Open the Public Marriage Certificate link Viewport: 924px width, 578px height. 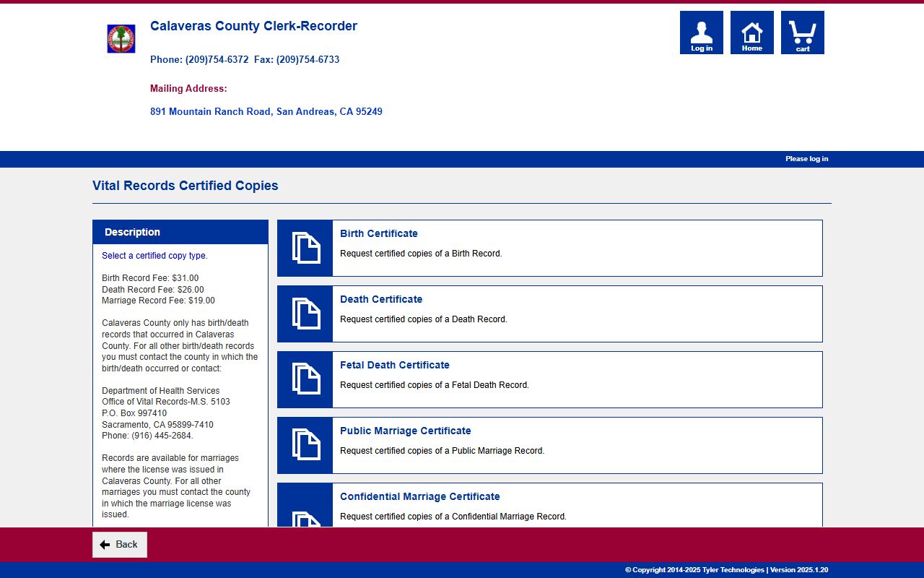point(406,431)
